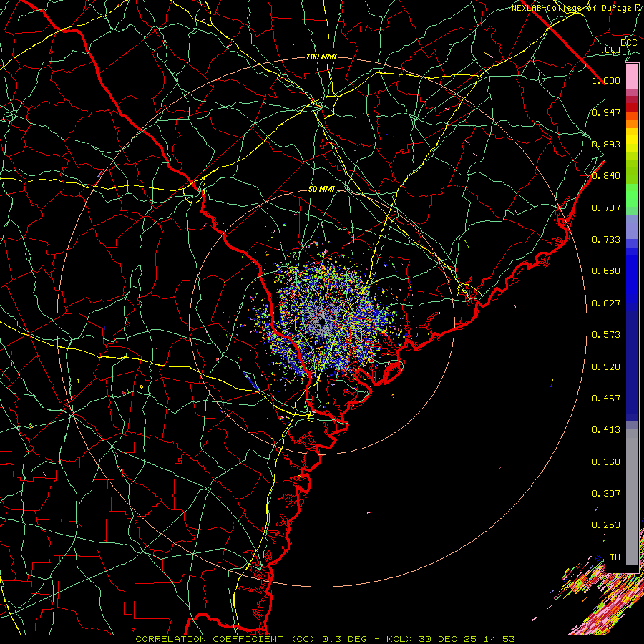Click the 0.840 scale value
This screenshot has width=644, height=644.
coord(606,176)
